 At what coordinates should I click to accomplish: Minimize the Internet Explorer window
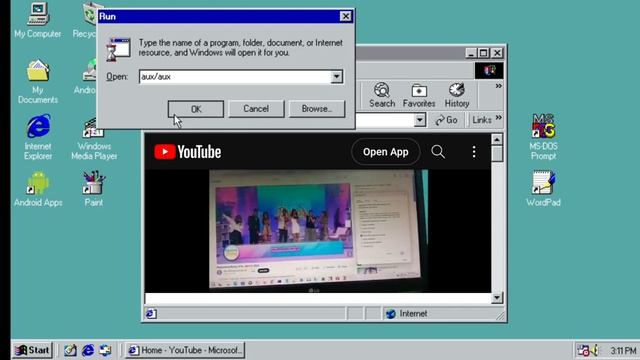[x=471, y=53]
